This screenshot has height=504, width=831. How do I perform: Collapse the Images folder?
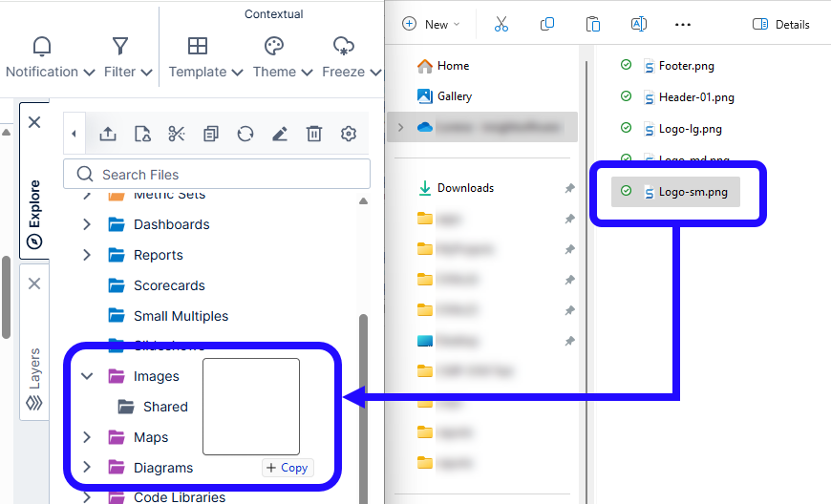(87, 376)
